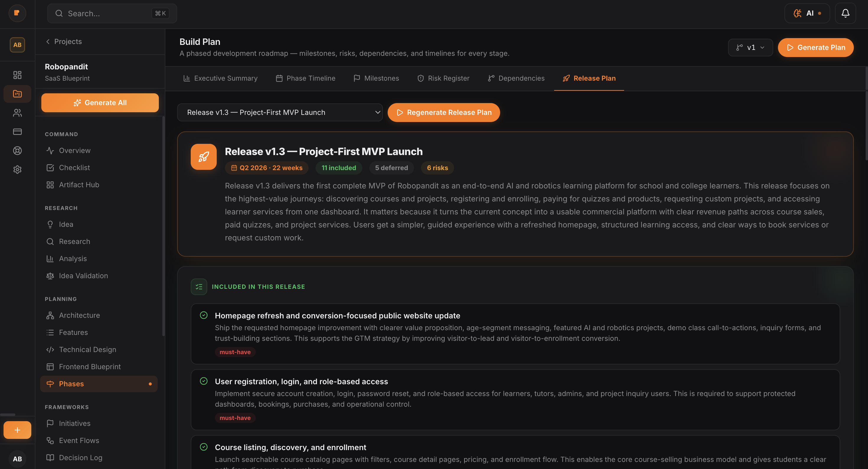The height and width of the screenshot is (469, 868).
Task: Open the Executive Summary tab
Action: 220,78
